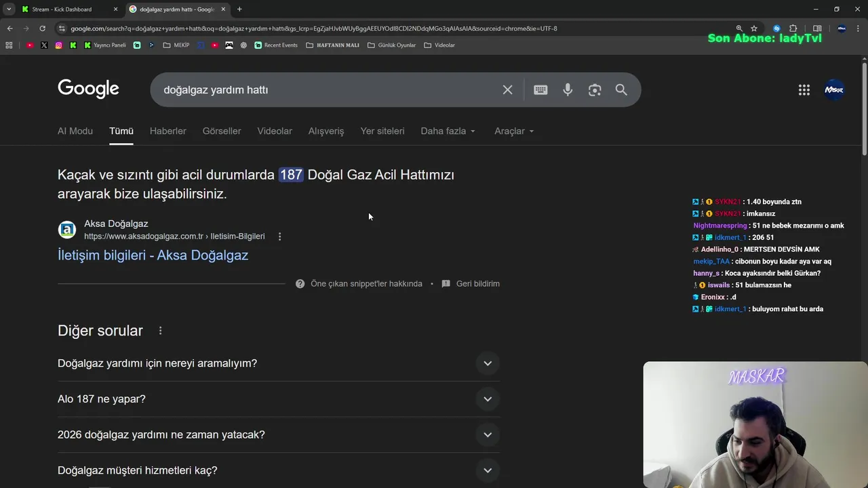Open "Öne çıkan snippet'ler hakkında" link
This screenshot has width=868, height=488.
click(x=366, y=284)
